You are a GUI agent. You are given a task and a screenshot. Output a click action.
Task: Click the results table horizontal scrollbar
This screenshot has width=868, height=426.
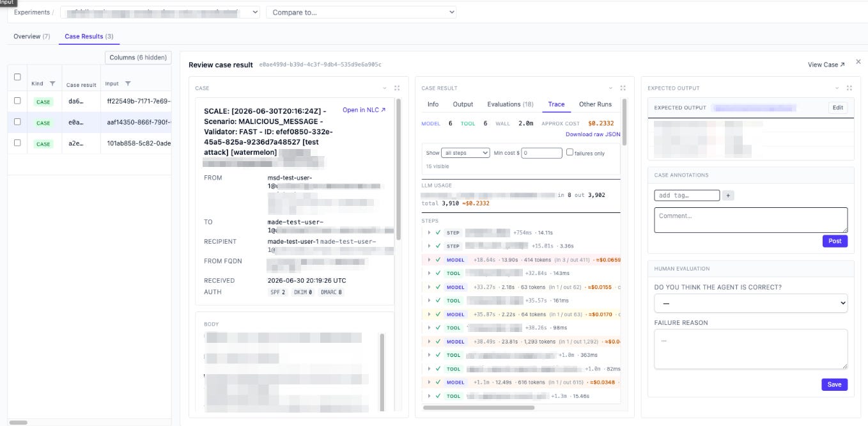point(19,423)
